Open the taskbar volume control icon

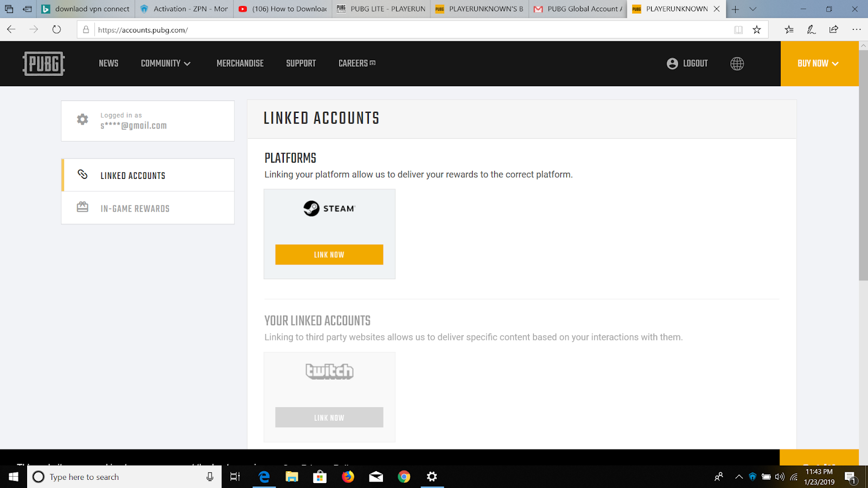pyautogui.click(x=780, y=477)
